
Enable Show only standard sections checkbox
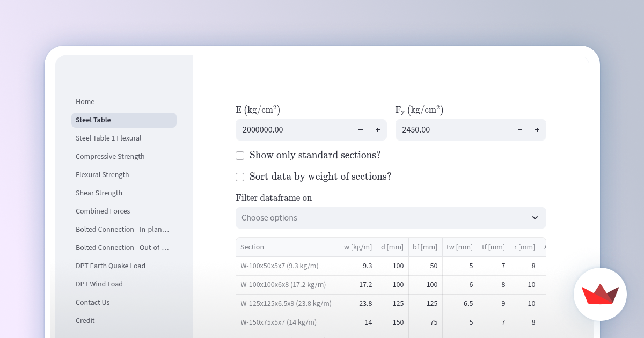(x=240, y=156)
